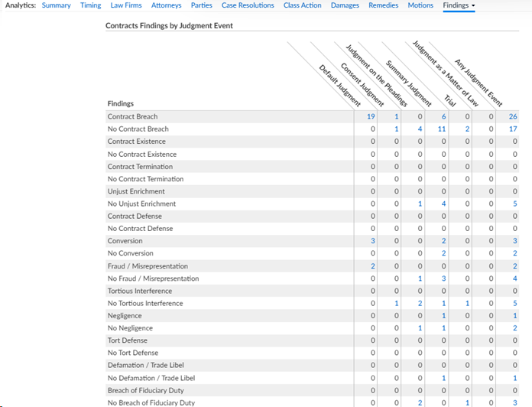Viewport: 532px width, 407px height.
Task: Open No Negligence Pleadings count 1
Action: coord(420,328)
